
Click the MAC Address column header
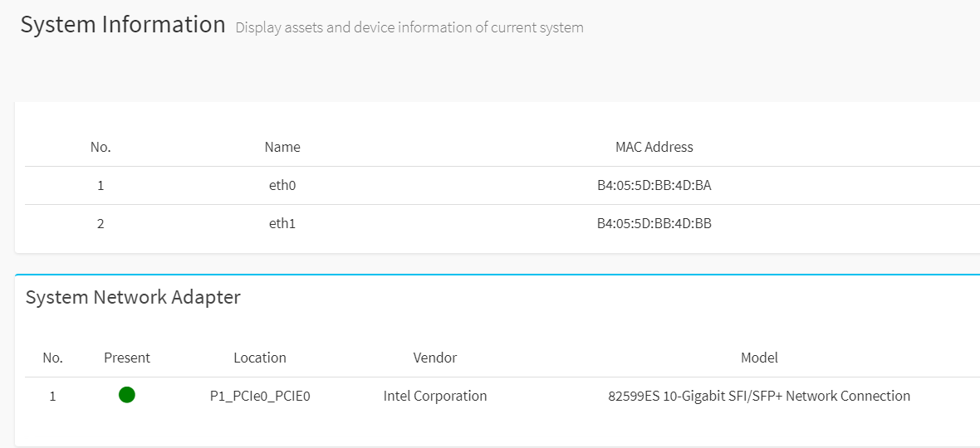[x=654, y=147]
